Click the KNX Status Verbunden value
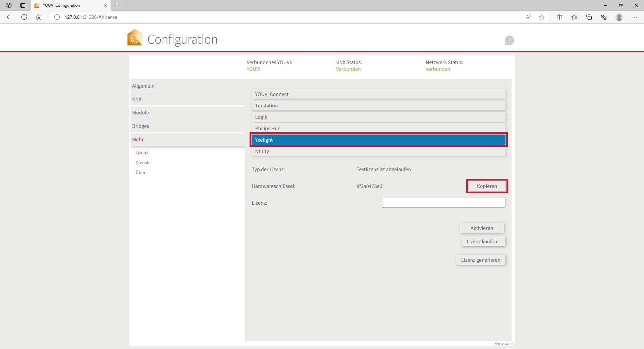644x349 pixels. 348,69
